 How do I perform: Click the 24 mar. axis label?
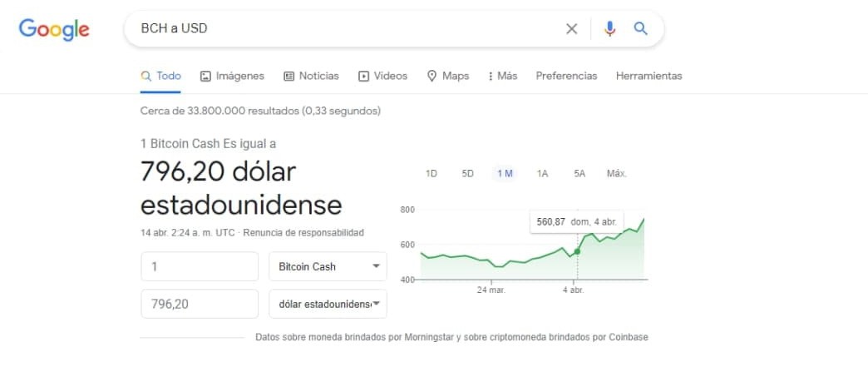tap(491, 290)
